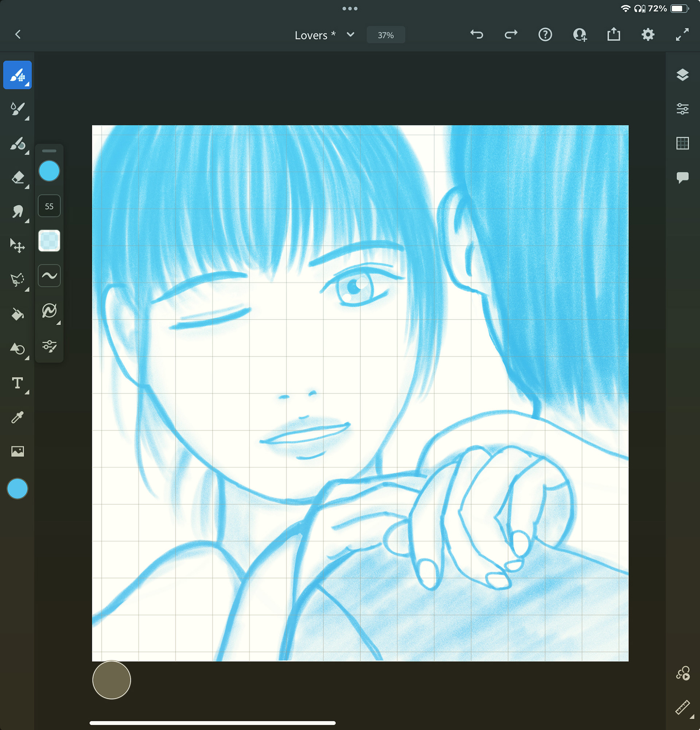Image resolution: width=700 pixels, height=730 pixels.
Task: Select the Eyedropper tool
Action: [x=17, y=417]
